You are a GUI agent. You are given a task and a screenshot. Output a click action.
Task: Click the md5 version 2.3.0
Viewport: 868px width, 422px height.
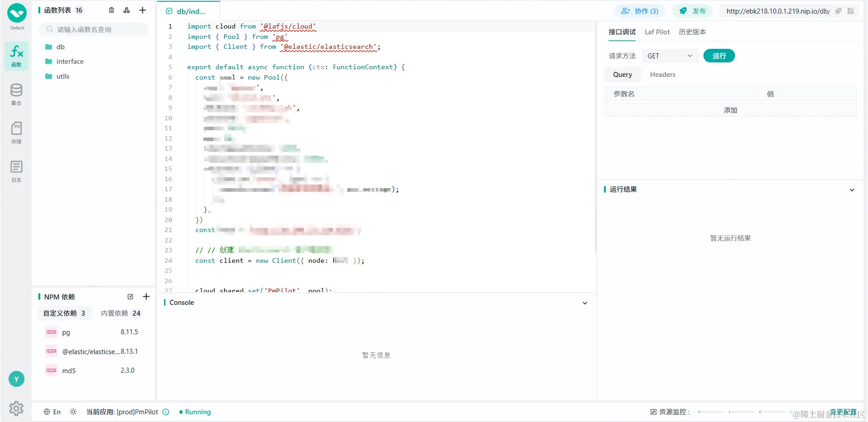point(127,370)
